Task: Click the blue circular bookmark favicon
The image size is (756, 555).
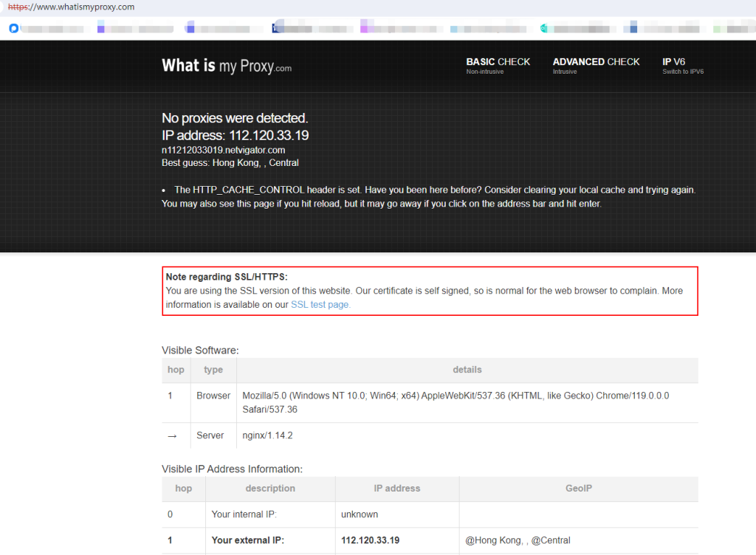Action: point(13,29)
